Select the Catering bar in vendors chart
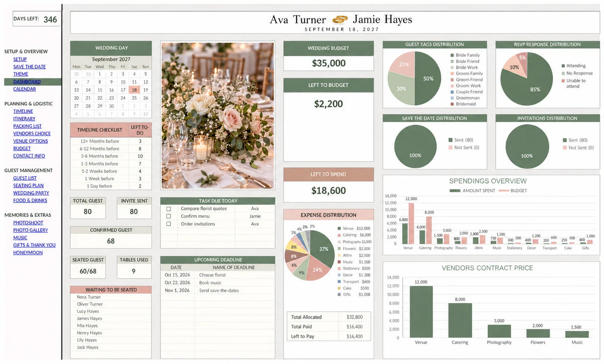The height and width of the screenshot is (364, 604). [x=460, y=320]
